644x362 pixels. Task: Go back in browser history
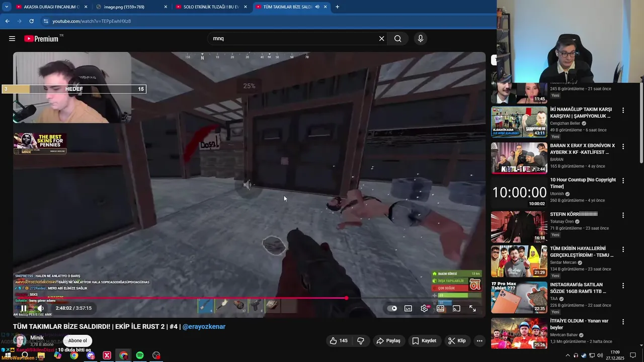[7, 21]
